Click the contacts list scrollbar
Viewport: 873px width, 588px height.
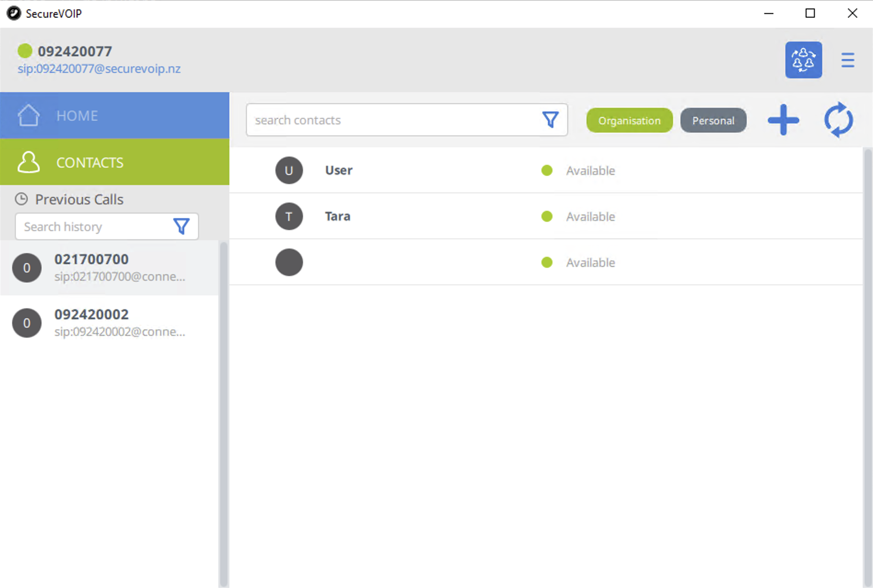point(867,367)
